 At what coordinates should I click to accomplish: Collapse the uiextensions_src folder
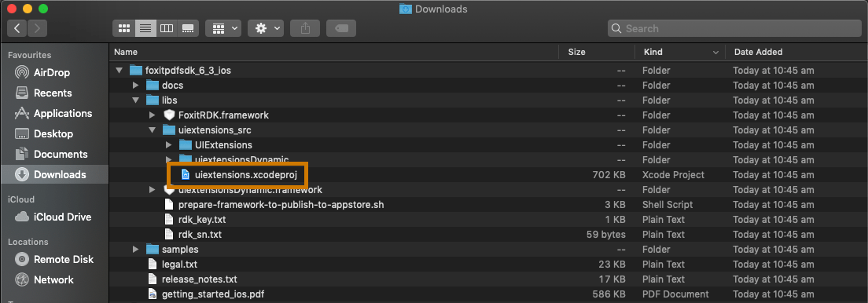153,130
